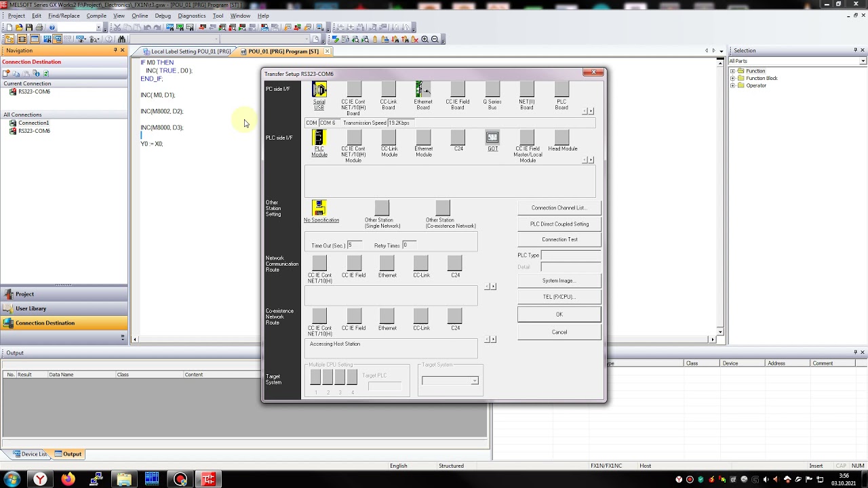
Task: Open the All Parts dropdown in Selection panel
Action: [x=863, y=61]
